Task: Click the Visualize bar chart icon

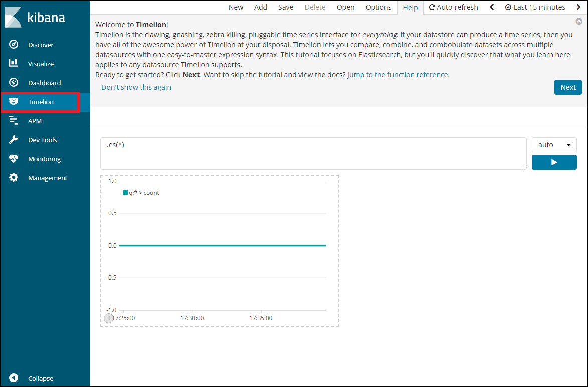Action: [14, 64]
